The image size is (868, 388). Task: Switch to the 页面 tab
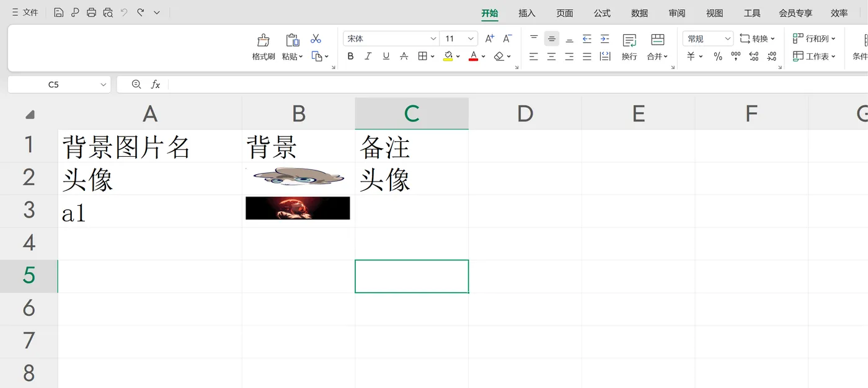point(565,13)
